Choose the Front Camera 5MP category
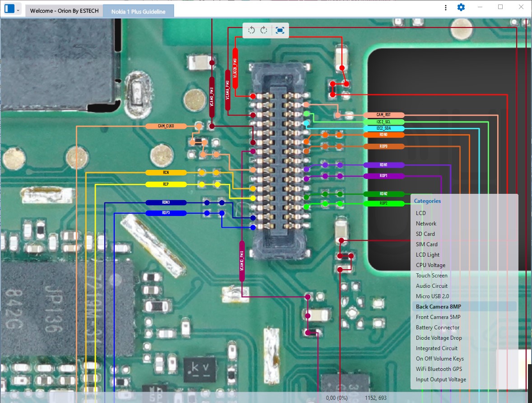Viewport: 532px width, 403px height. click(x=438, y=317)
